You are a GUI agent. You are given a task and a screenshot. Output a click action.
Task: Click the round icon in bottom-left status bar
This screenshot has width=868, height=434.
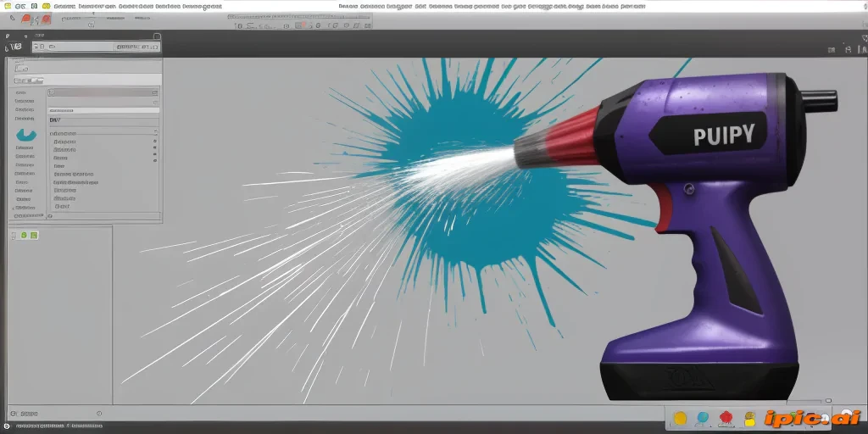pos(7,427)
